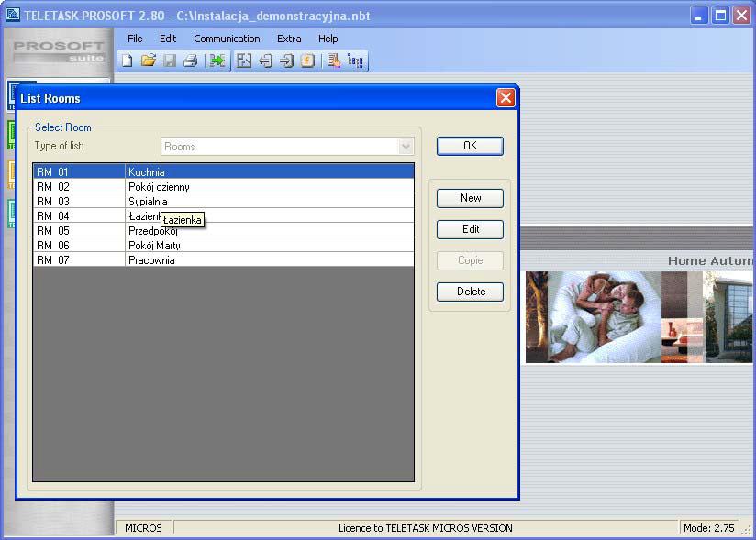This screenshot has height=540, width=756.
Task: Click the floor plan rooms icon
Action: coord(244,61)
